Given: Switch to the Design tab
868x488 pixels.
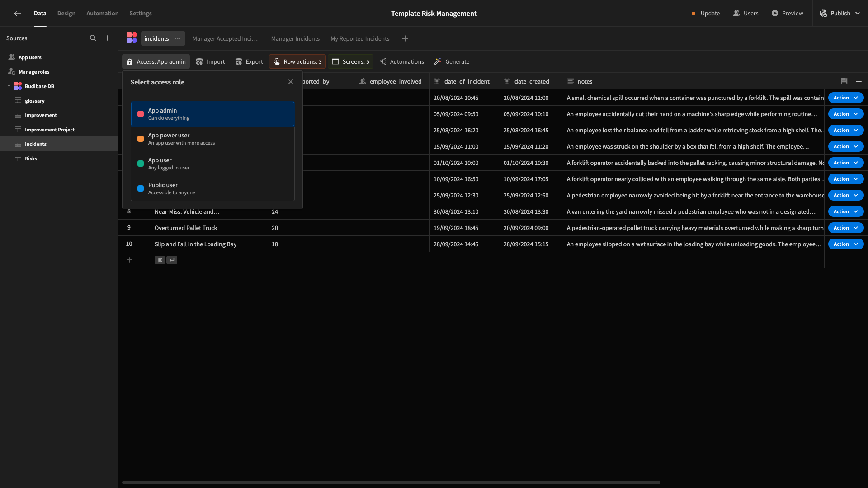Looking at the screenshot, I should (x=66, y=14).
